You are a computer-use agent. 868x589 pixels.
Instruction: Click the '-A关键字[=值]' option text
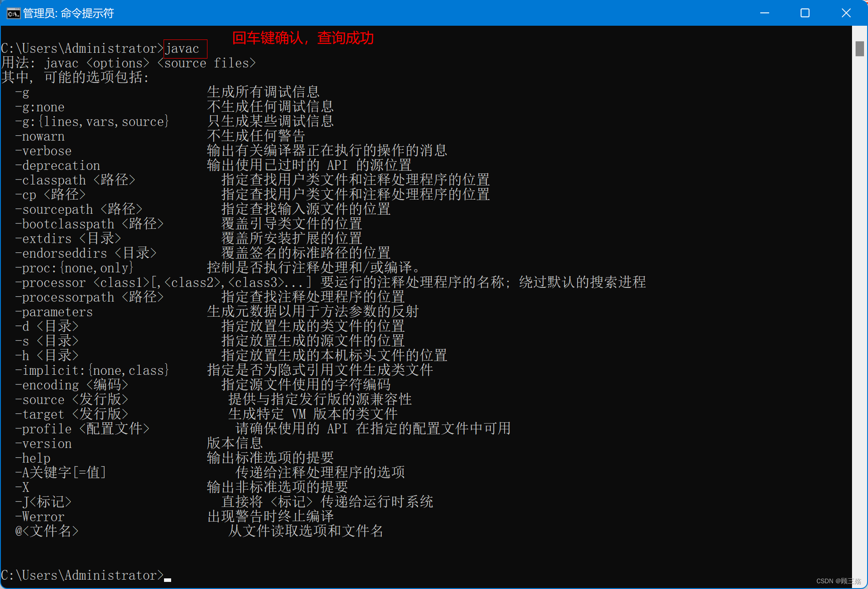coord(61,473)
